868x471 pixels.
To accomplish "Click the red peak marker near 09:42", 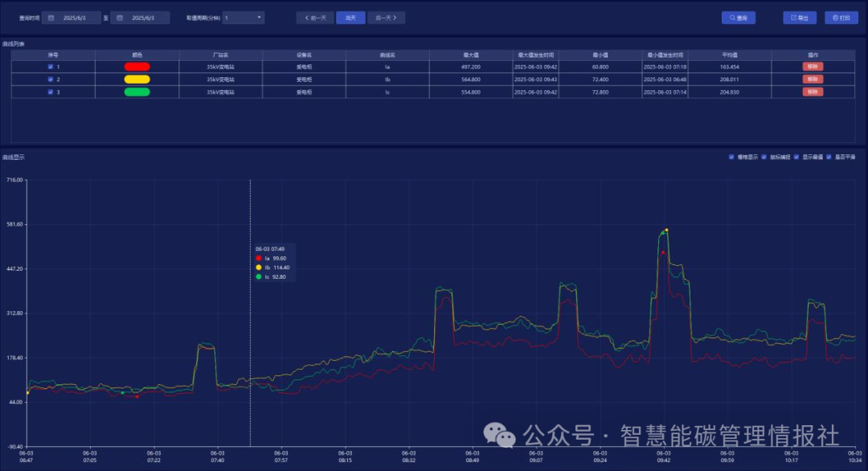I will 663,252.
